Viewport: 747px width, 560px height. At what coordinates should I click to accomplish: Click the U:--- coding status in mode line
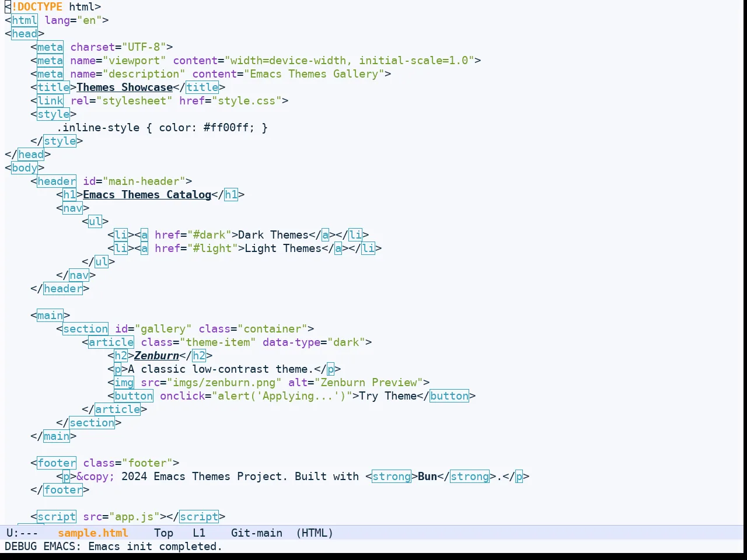(22, 533)
